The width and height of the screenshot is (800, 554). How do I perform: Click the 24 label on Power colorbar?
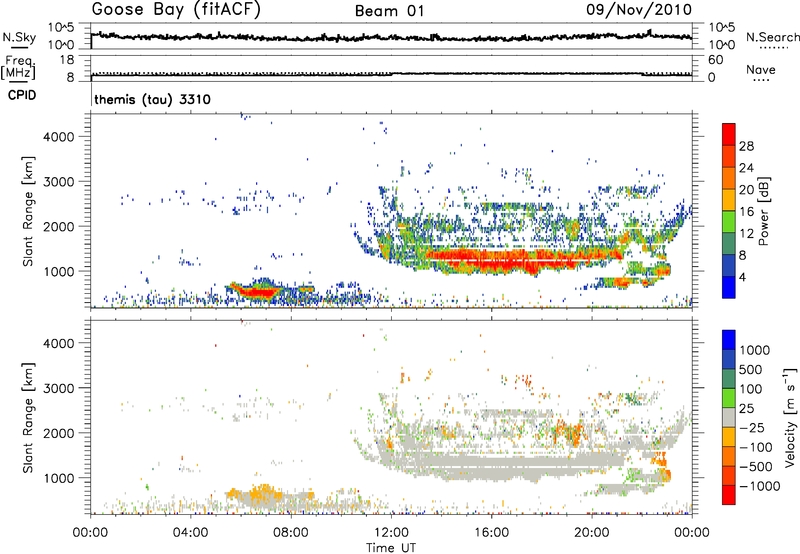click(x=746, y=168)
